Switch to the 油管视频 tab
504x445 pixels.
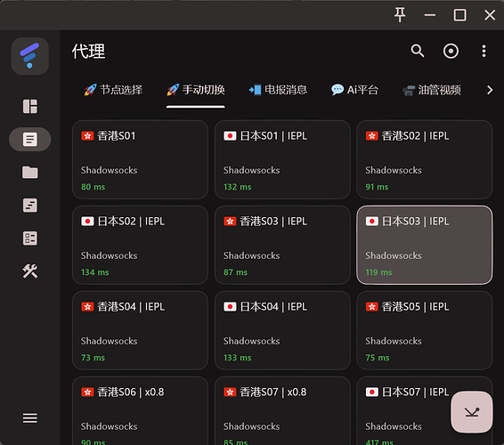click(x=432, y=90)
